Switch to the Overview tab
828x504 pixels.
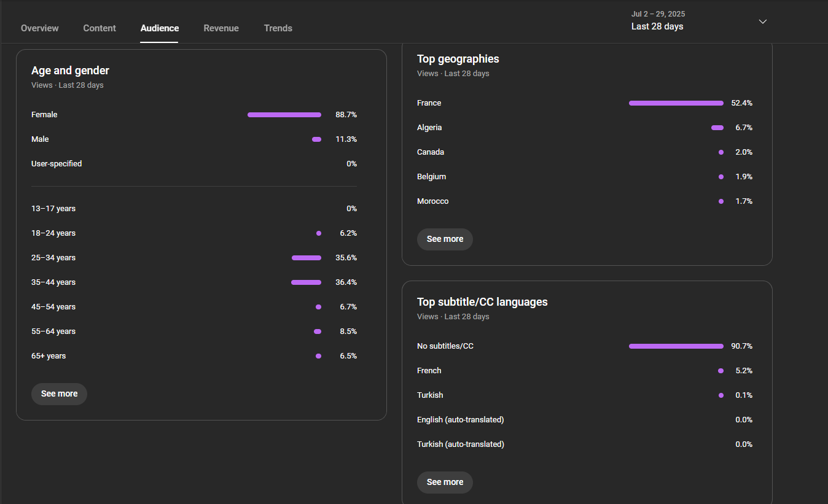tap(40, 28)
